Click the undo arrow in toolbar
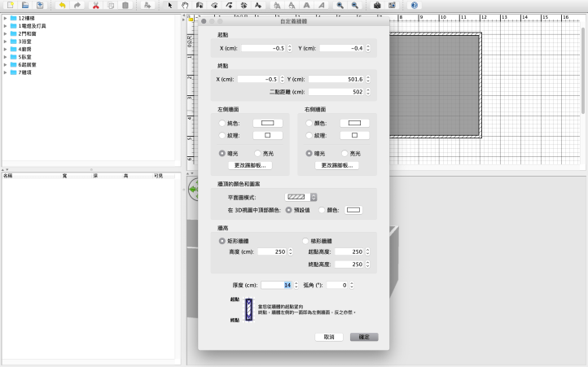This screenshot has width=588, height=367. (x=61, y=5)
